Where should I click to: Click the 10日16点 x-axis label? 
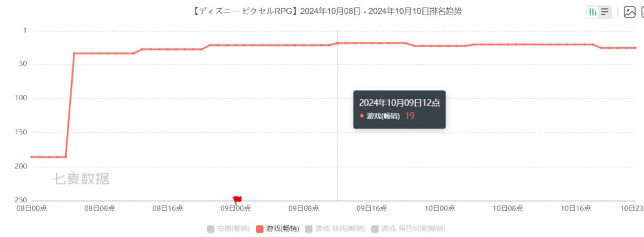point(575,208)
